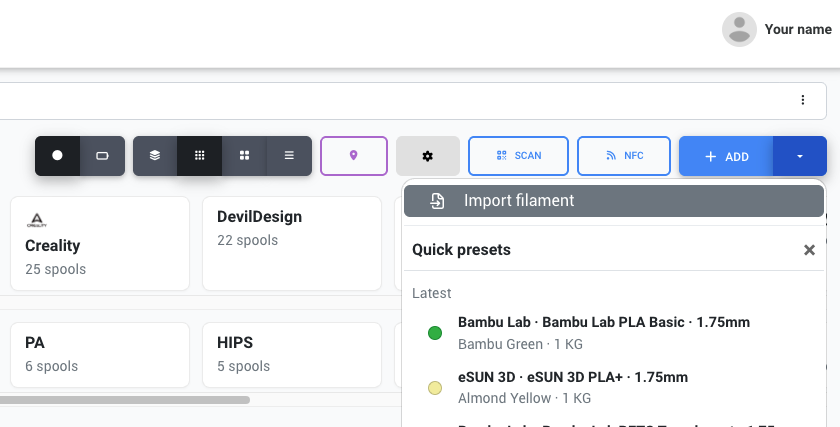
Task: Click the horizontal scrollbar thumb
Action: pyautogui.click(x=125, y=400)
